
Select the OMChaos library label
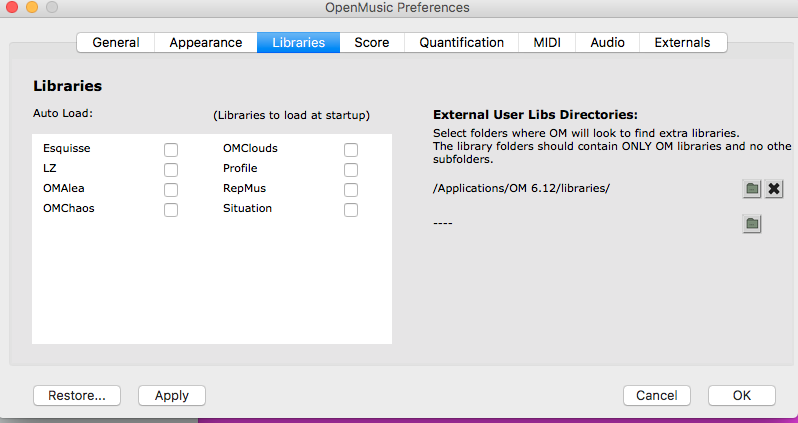point(69,208)
